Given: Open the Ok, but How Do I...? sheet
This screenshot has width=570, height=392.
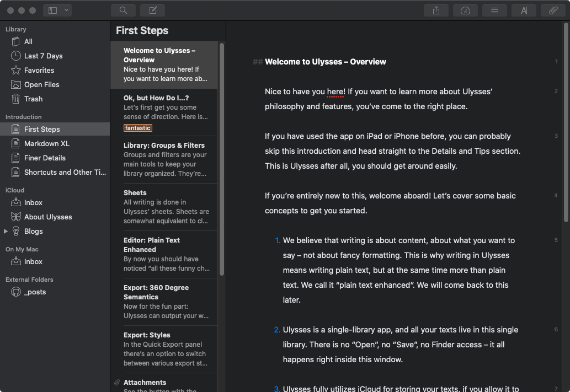Looking at the screenshot, I should [x=164, y=112].
